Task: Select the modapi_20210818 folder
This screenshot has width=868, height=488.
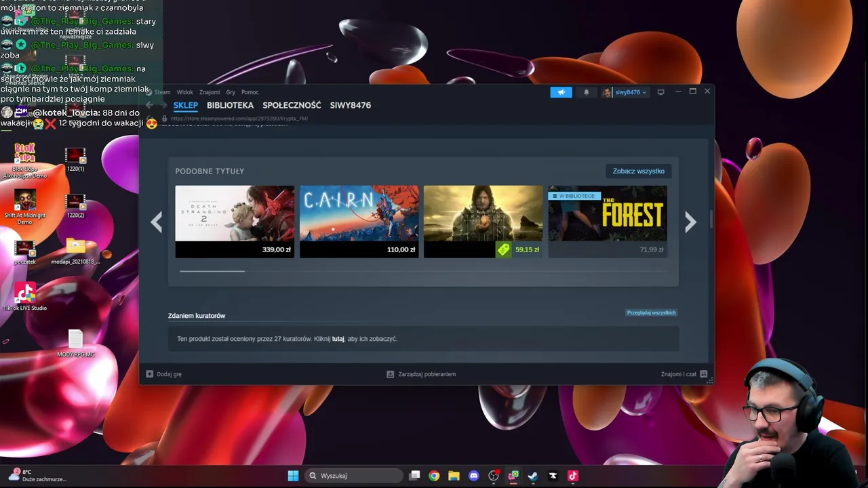Action: click(x=75, y=251)
